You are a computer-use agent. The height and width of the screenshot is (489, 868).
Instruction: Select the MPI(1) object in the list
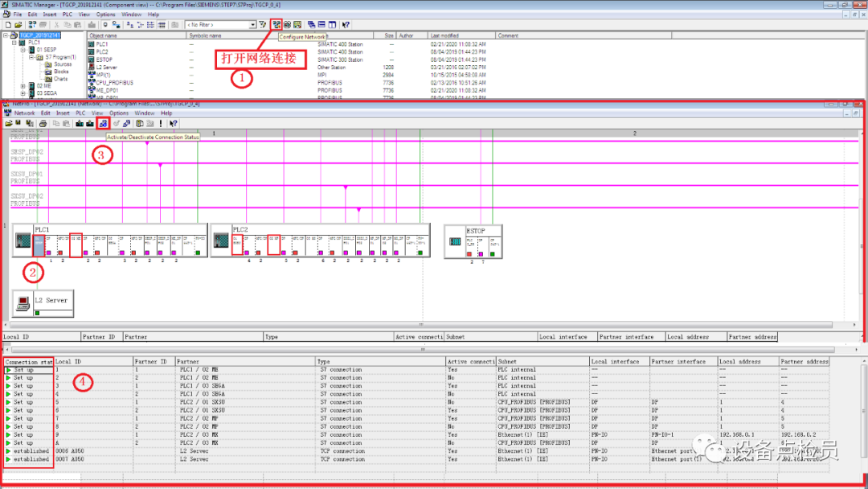tap(104, 75)
